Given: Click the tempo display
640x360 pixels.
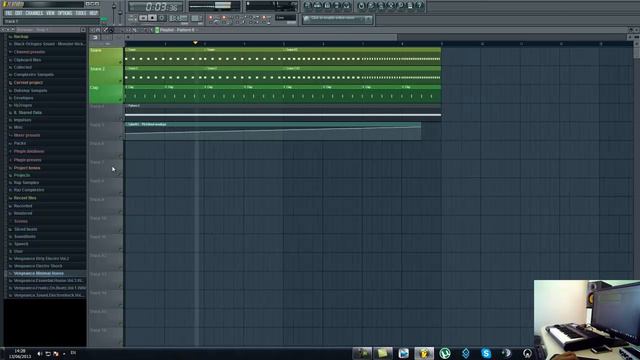Looking at the screenshot, I should point(178,18).
